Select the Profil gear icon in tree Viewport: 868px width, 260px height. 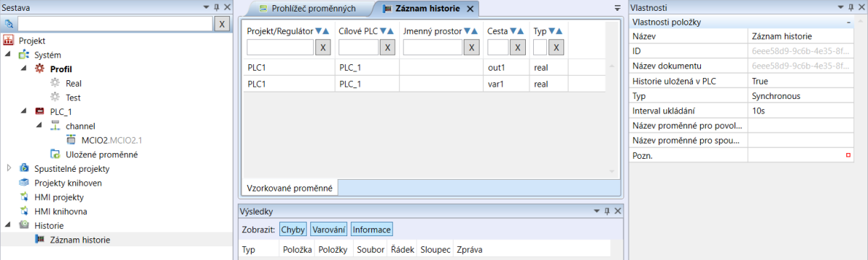40,69
